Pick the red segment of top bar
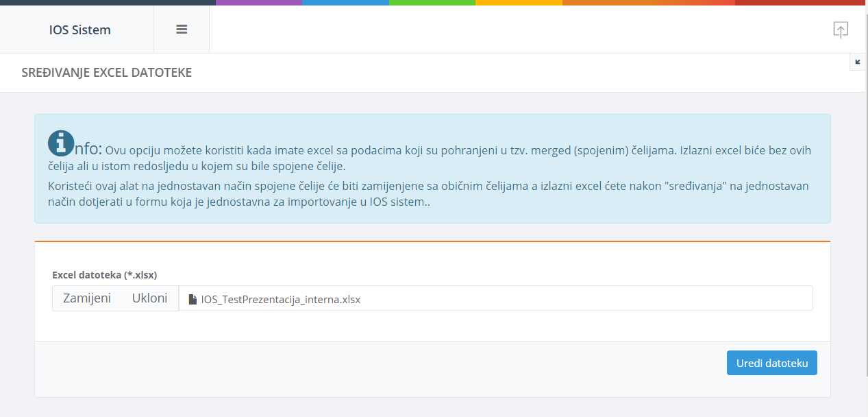Image resolution: width=868 pixels, height=417 pixels. click(x=799, y=3)
